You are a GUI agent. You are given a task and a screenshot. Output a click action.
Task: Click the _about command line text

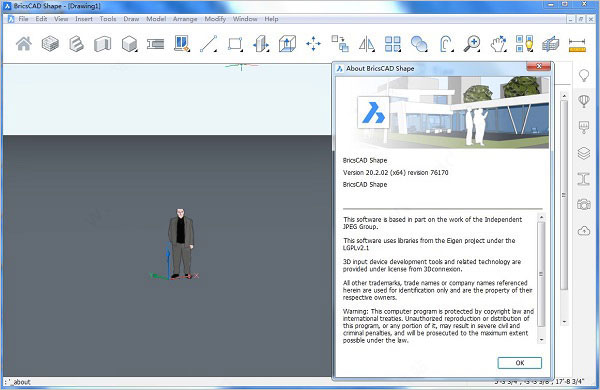[19, 382]
